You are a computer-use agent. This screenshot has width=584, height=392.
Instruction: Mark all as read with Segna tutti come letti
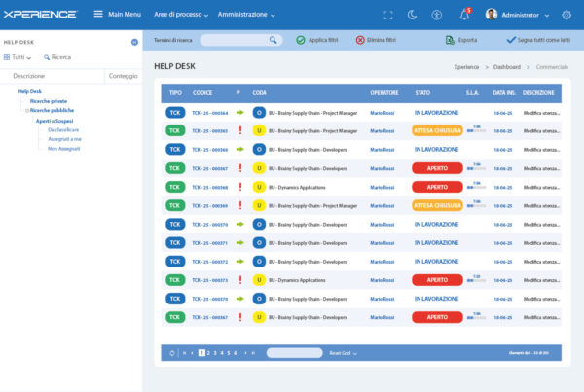pyautogui.click(x=539, y=40)
